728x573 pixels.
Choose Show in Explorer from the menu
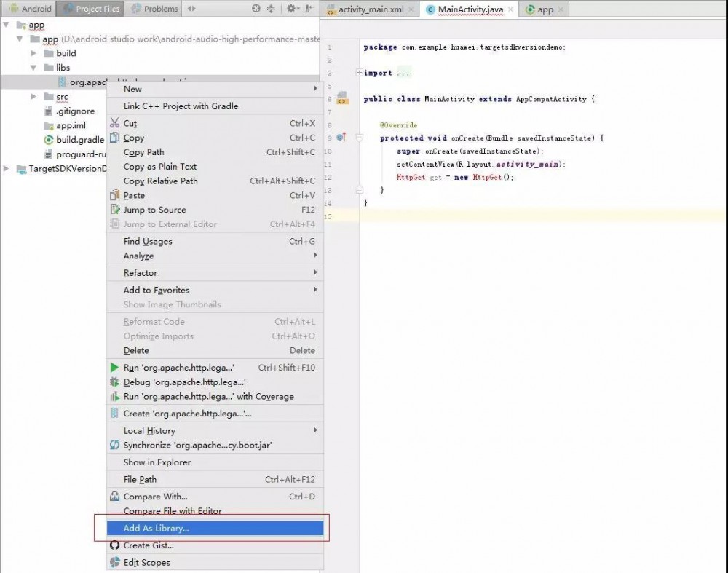tap(156, 462)
